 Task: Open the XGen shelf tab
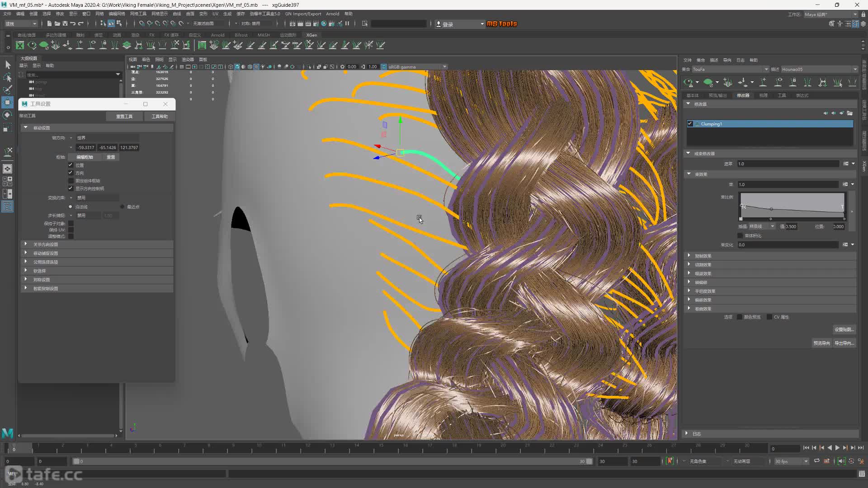(x=311, y=35)
